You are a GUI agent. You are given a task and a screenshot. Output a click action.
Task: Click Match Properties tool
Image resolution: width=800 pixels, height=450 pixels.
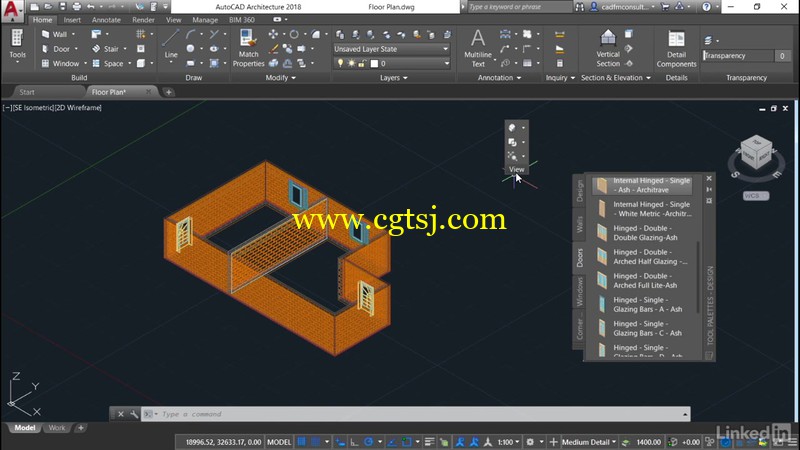tap(248, 48)
